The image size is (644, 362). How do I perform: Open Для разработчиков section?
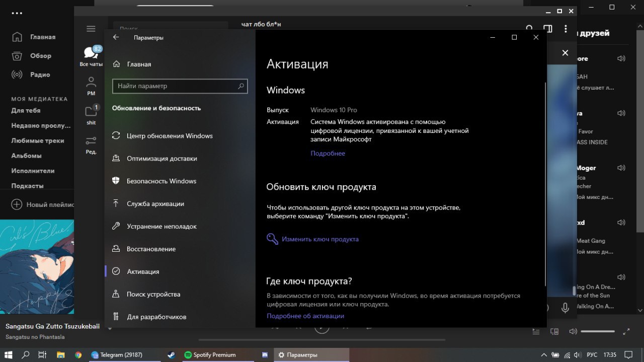180,317
